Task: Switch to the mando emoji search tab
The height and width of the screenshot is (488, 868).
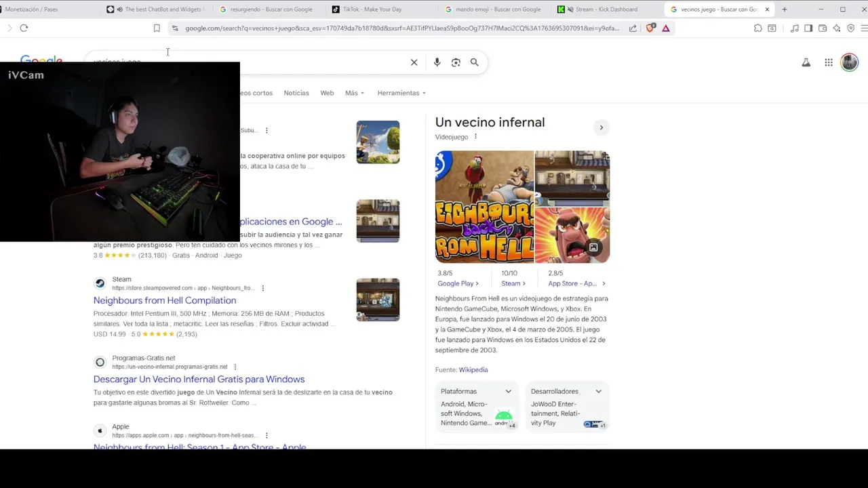Action: pos(494,9)
